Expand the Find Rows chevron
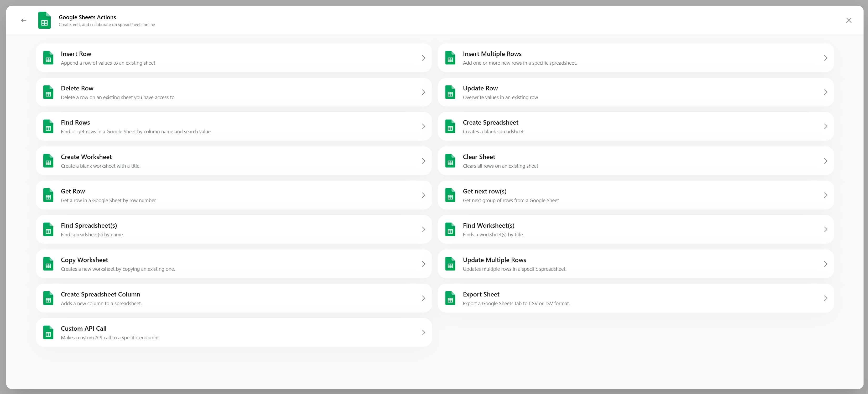Viewport: 868px width, 394px height. pos(424,126)
